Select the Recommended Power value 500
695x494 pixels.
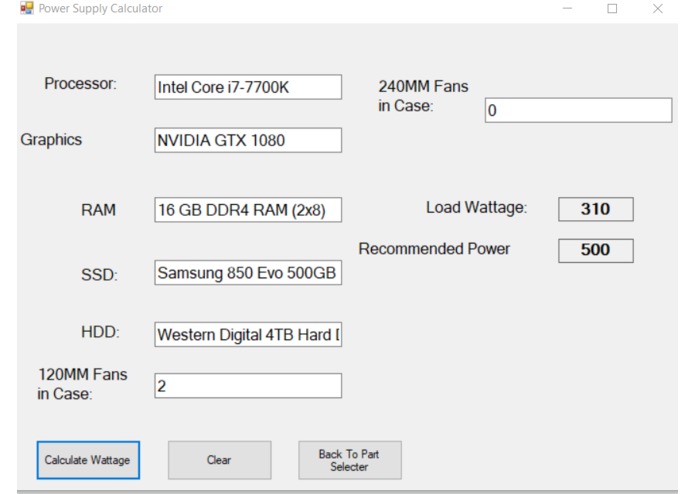596,250
